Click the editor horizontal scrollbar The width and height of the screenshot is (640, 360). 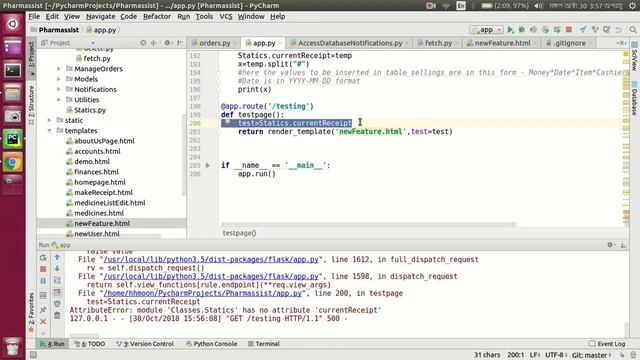368,224
